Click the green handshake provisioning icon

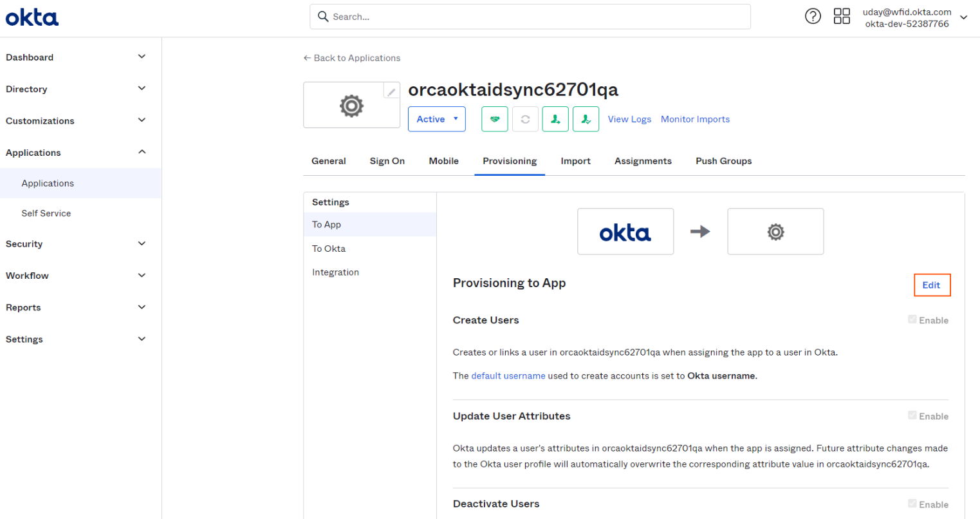pyautogui.click(x=494, y=119)
